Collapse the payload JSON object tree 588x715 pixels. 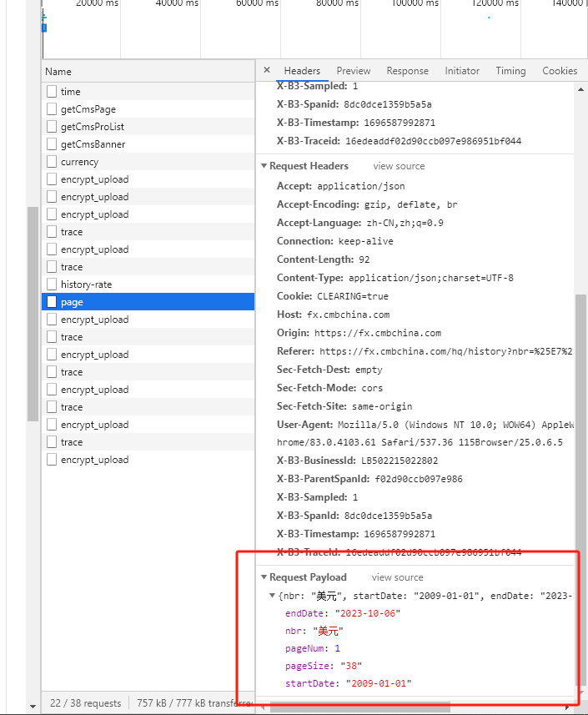(272, 596)
